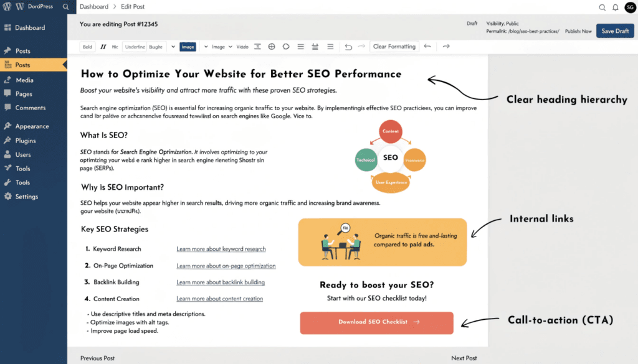Image resolution: width=638 pixels, height=364 pixels.
Task: Open Appearance in the sidebar
Action: tap(34, 126)
